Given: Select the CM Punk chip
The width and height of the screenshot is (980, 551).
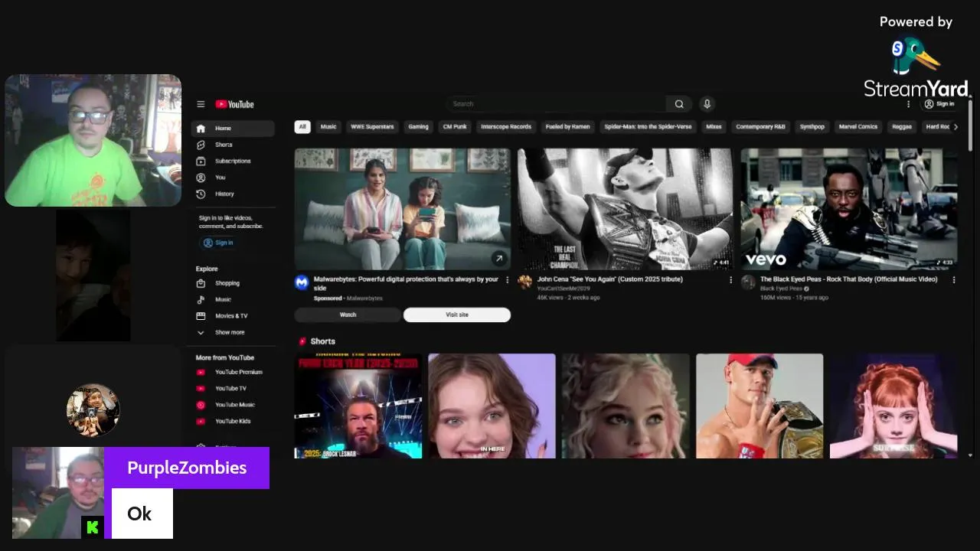Looking at the screenshot, I should (455, 126).
